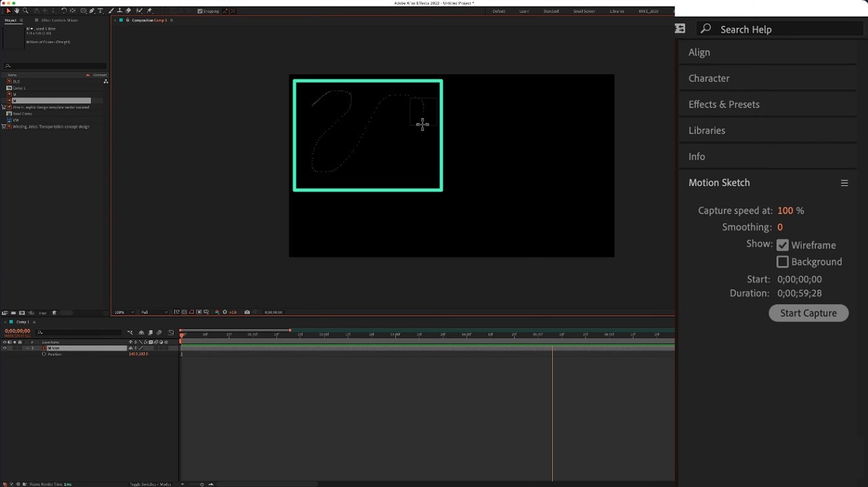Pick the Clone Stamp tool
Screen dimensions: 868x487
click(120, 11)
